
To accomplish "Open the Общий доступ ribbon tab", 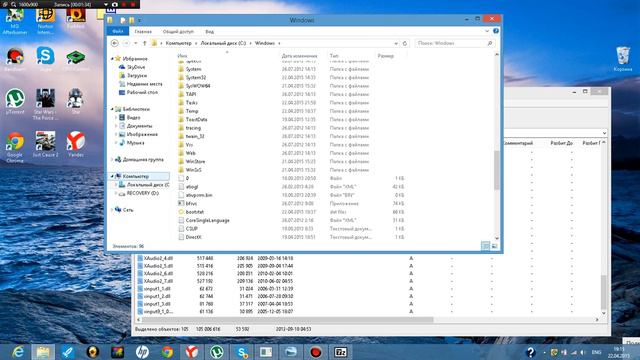I will pos(178,31).
